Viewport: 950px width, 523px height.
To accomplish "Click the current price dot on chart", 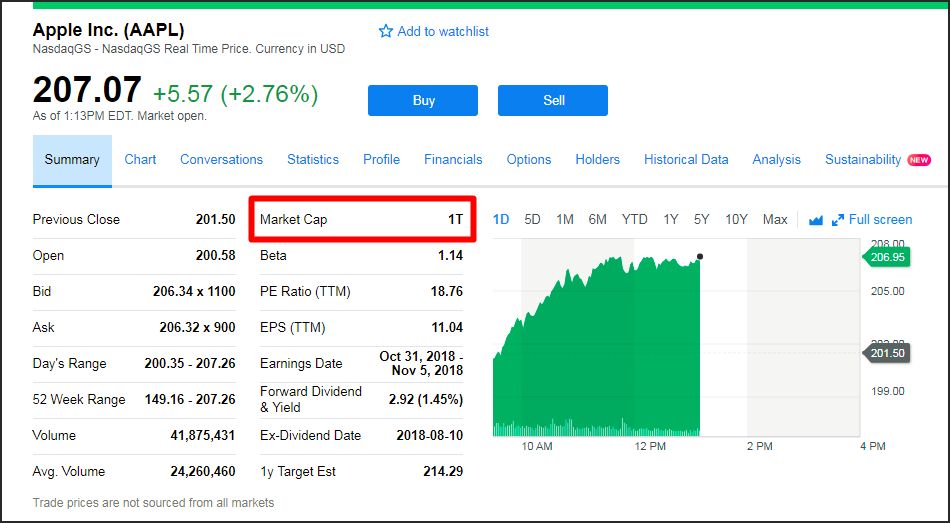I will [700, 257].
